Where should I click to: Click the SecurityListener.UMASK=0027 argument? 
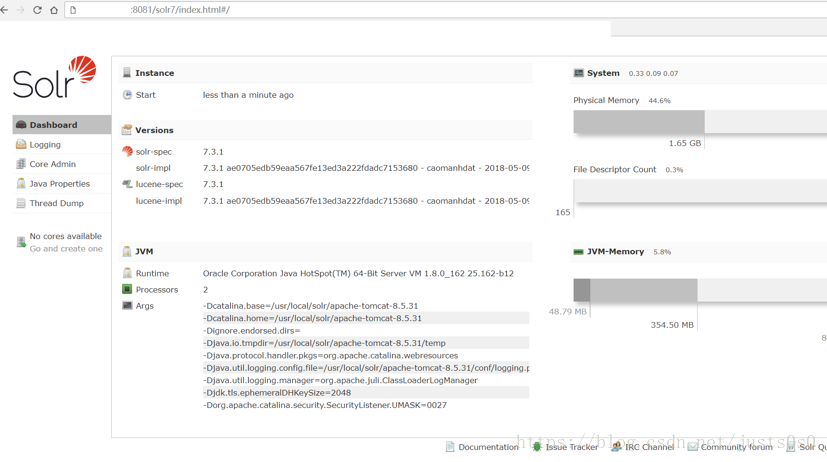[366, 405]
